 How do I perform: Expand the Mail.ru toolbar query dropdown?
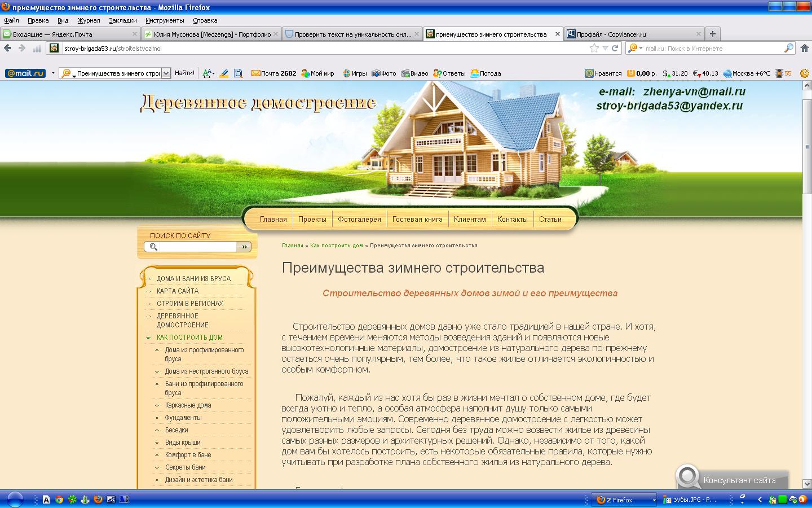[166, 73]
